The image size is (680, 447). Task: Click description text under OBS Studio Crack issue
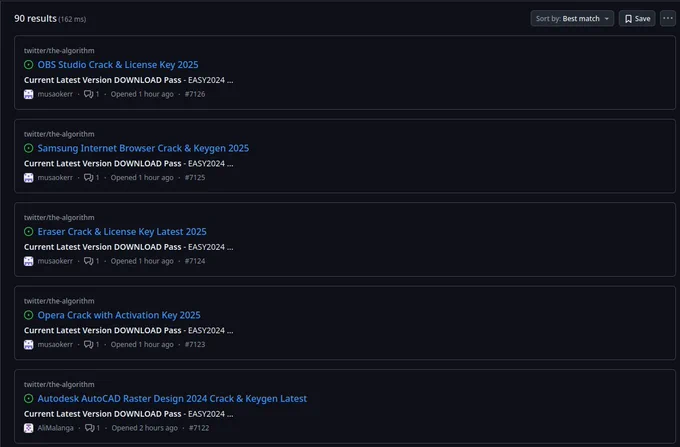coord(128,80)
